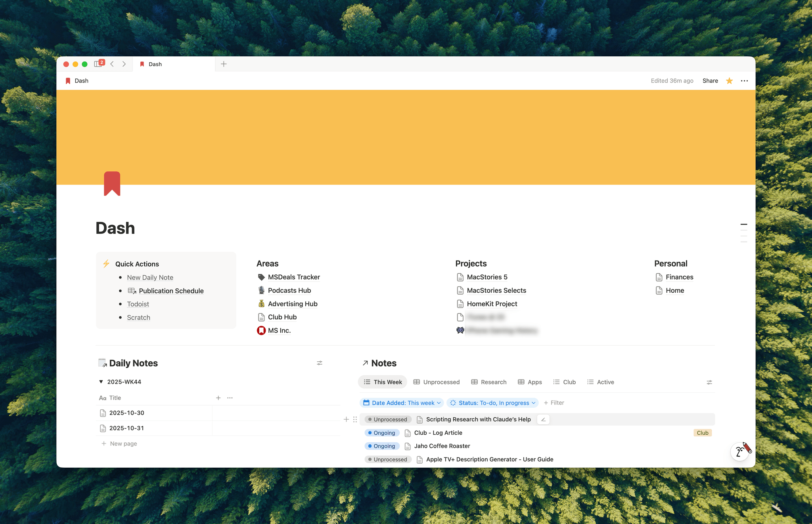This screenshot has width=812, height=524.
Task: Open Status: To-do, In progress filter dropdown
Action: 492,403
